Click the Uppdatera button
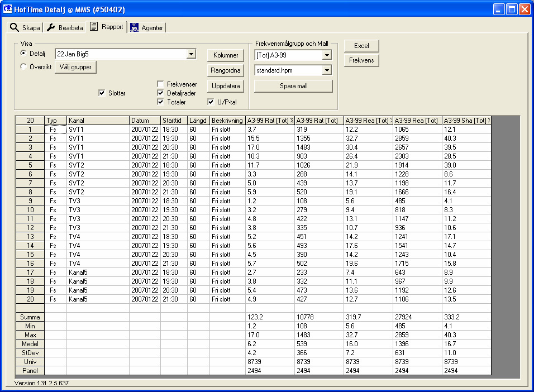This screenshot has height=392, width=534. (x=226, y=86)
